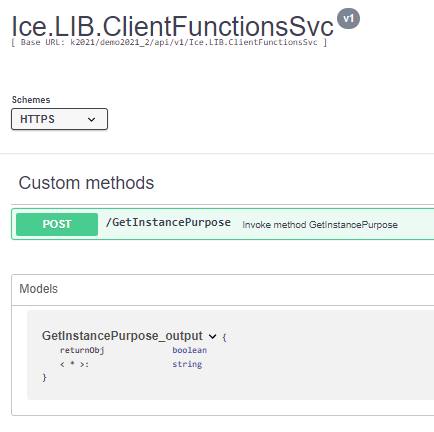Expand the /GetInstancePurpose endpoint path
The height and width of the screenshot is (432, 434).
tap(168, 222)
